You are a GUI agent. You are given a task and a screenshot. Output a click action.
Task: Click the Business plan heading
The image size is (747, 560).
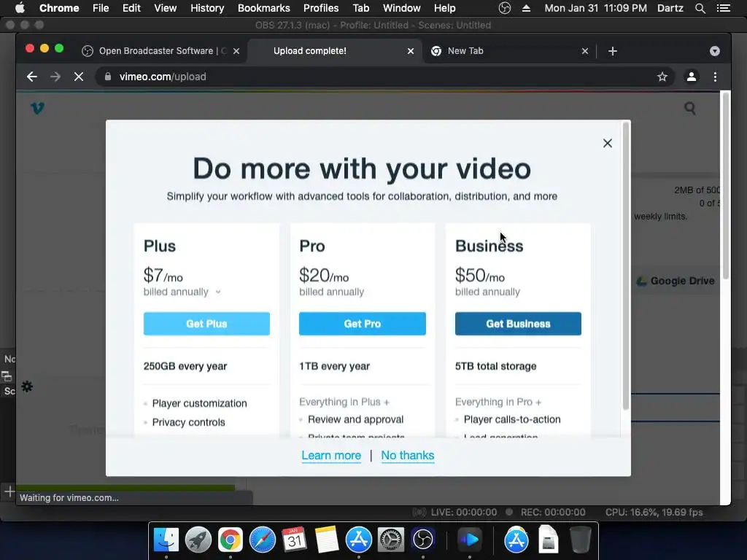tap(489, 246)
